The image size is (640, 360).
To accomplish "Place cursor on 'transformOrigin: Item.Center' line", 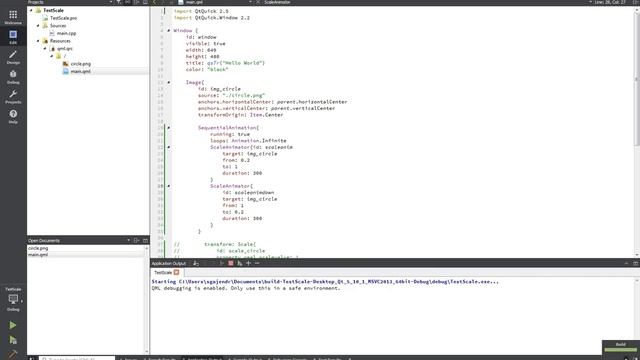I will pyautogui.click(x=240, y=115).
